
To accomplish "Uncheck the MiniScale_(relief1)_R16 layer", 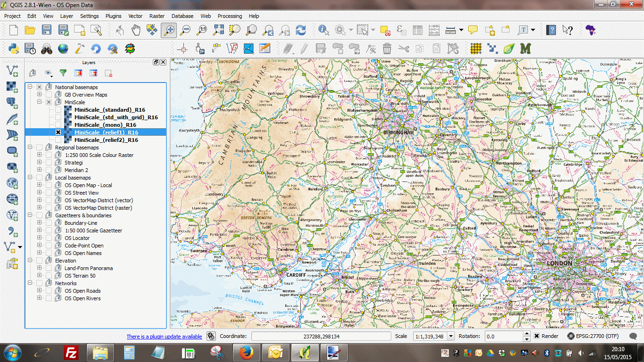I will tap(58, 132).
